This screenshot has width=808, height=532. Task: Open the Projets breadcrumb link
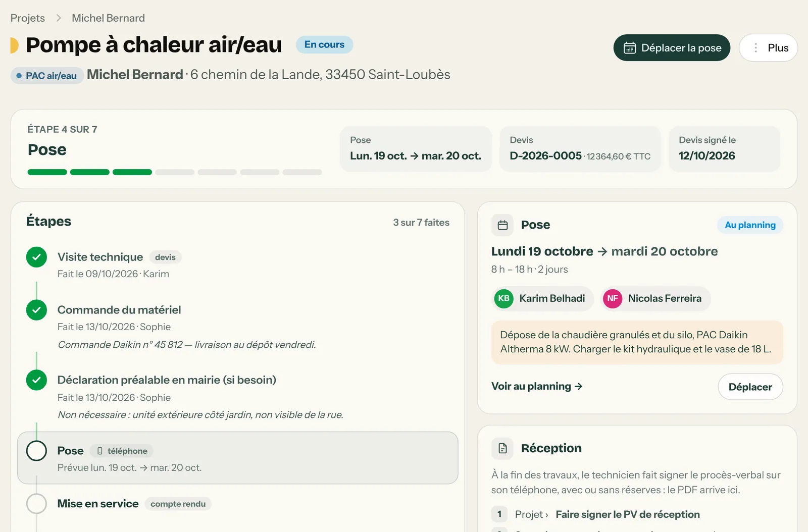point(28,18)
